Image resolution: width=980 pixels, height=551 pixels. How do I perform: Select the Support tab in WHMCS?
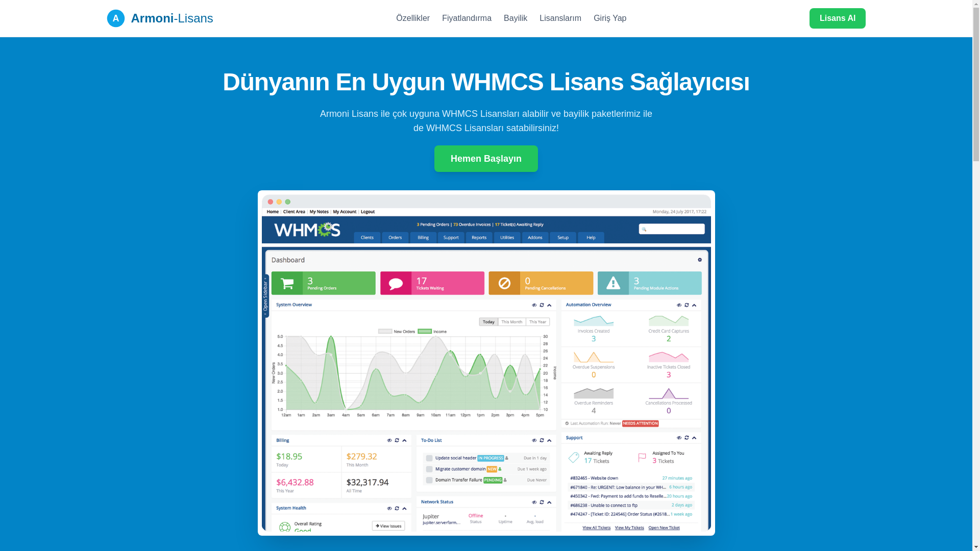coord(451,238)
